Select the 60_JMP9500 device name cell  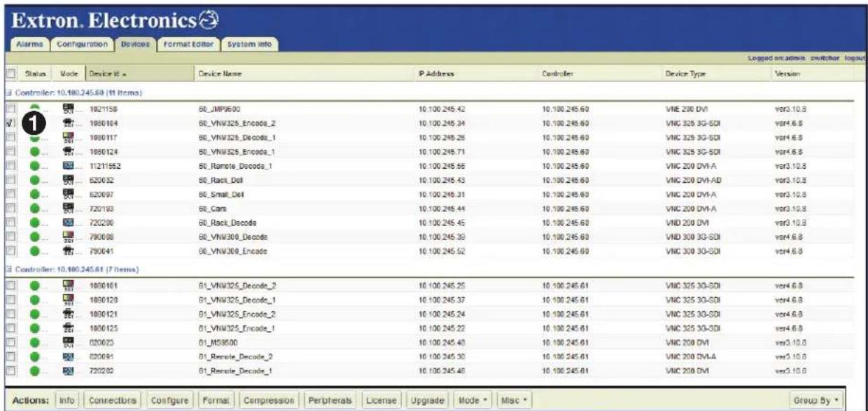tap(220, 110)
